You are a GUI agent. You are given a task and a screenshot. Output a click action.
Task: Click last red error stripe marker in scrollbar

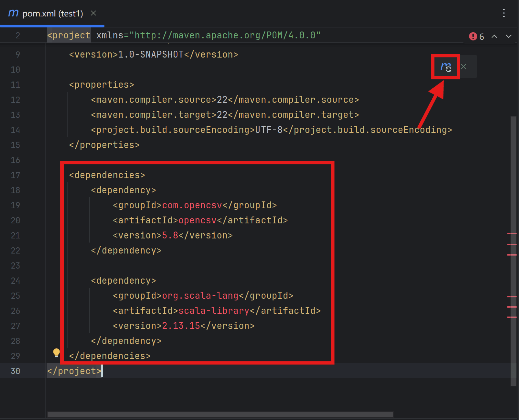point(512,317)
